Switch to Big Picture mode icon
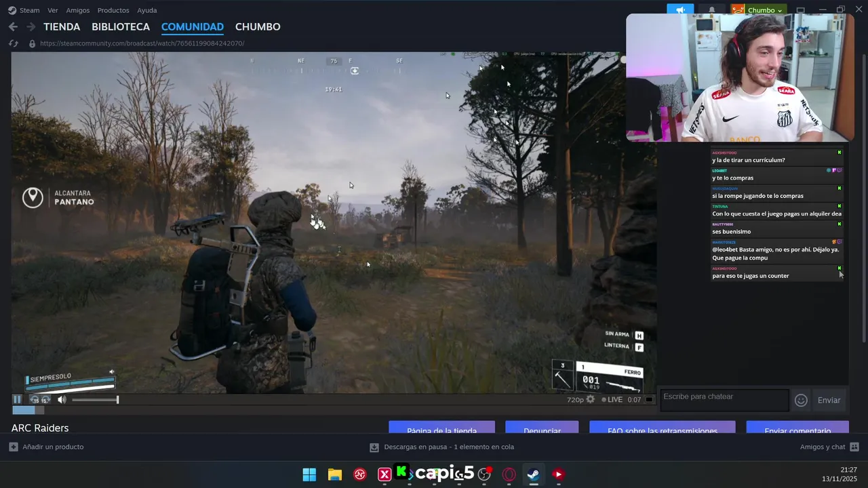The width and height of the screenshot is (868, 488). (800, 10)
